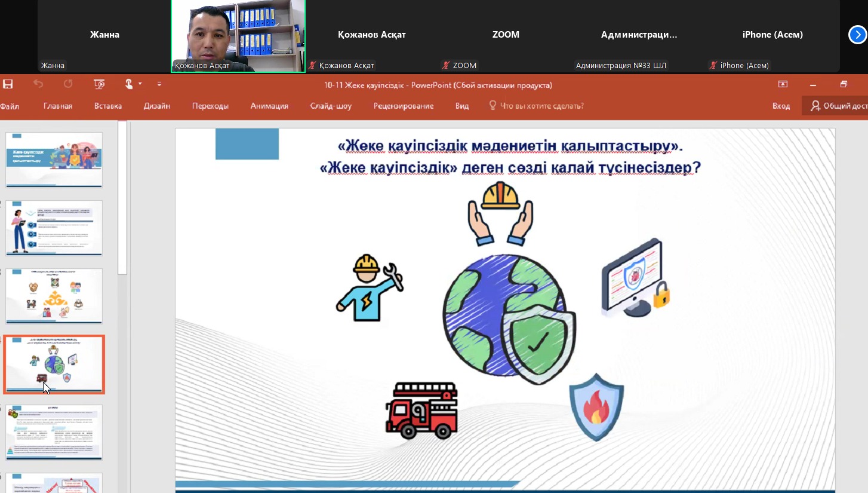Open Ribbon Display Options icon
This screenshot has height=493, width=868.
[x=783, y=85]
